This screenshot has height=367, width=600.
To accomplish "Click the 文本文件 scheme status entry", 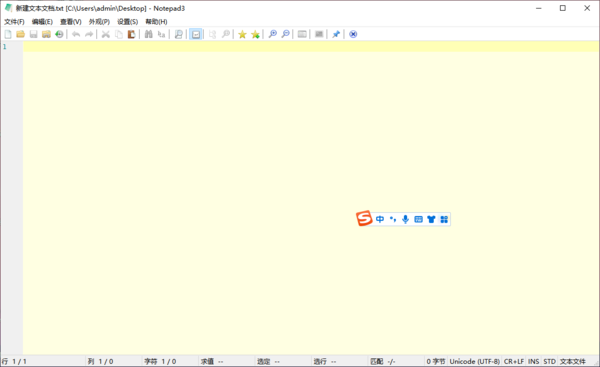I will click(x=573, y=362).
